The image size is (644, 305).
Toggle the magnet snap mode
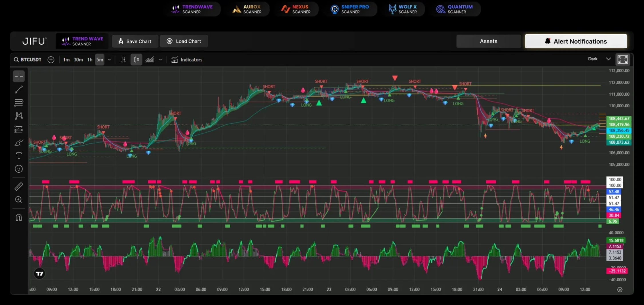pos(19,217)
